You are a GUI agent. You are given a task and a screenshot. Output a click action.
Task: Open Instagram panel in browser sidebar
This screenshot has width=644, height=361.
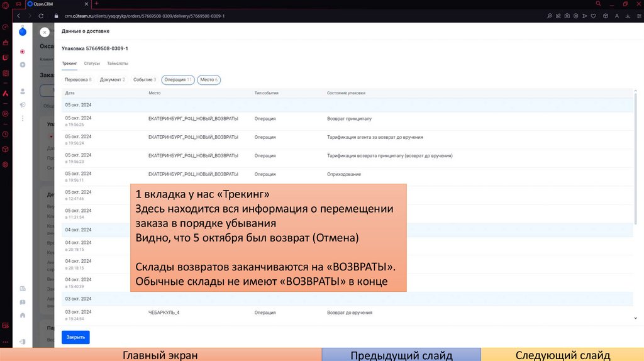5,73
